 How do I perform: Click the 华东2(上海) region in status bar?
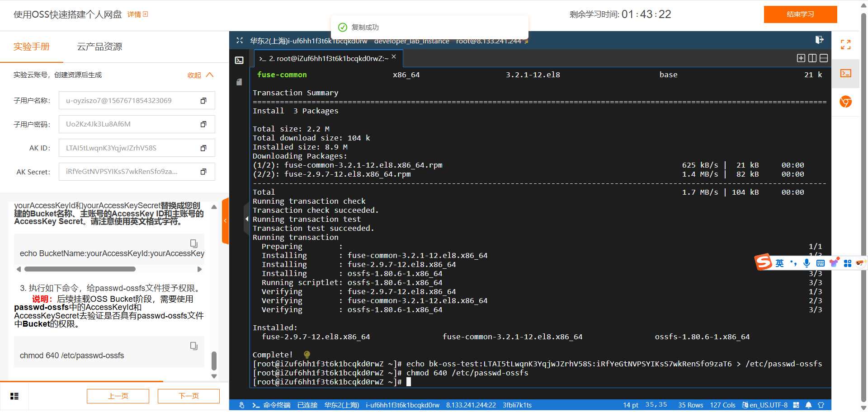coord(342,405)
